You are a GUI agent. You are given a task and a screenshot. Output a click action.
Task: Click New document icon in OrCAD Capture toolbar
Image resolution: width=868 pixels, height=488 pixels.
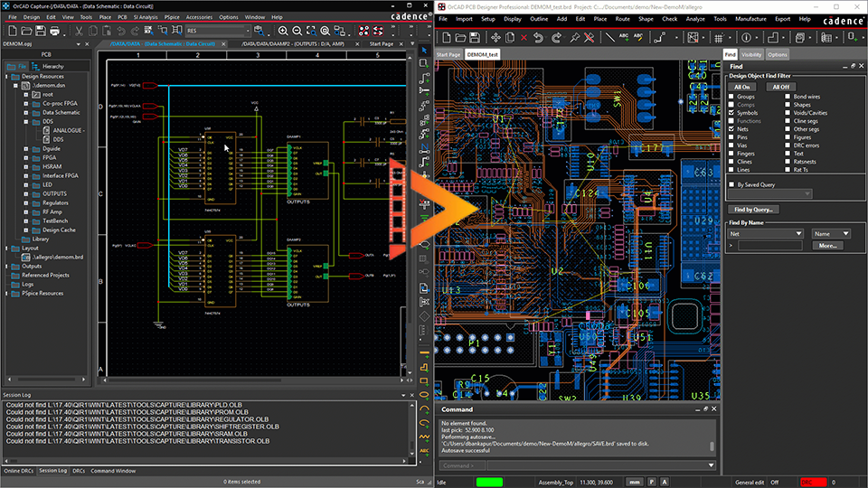pos(12,31)
